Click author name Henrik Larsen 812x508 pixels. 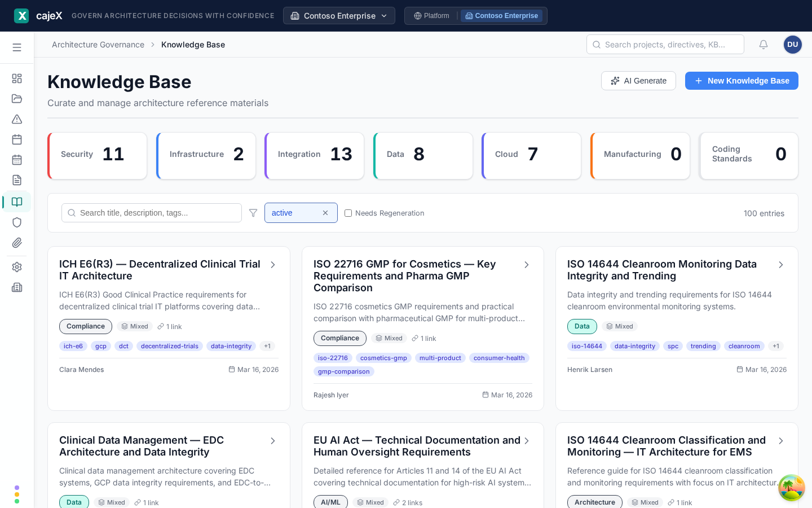[x=590, y=370]
